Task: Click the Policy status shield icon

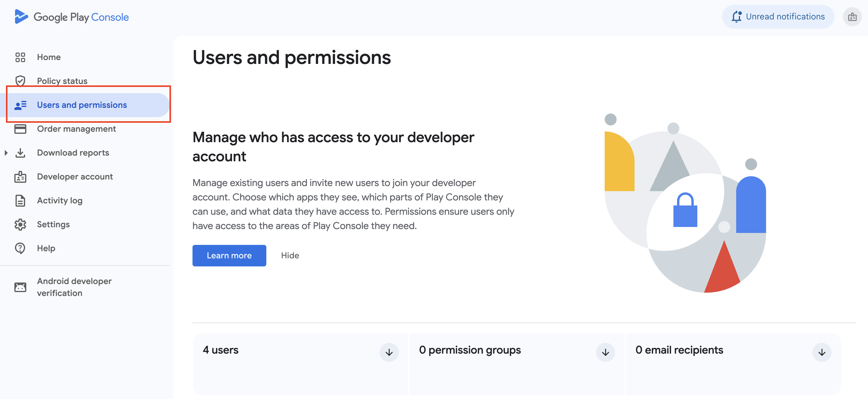Action: [20, 81]
